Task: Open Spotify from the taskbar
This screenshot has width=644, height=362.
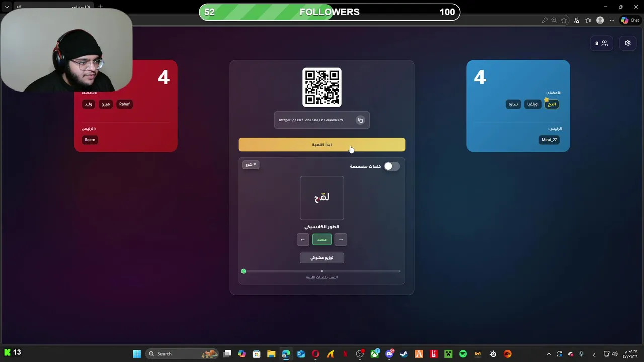Action: pyautogui.click(x=463, y=354)
